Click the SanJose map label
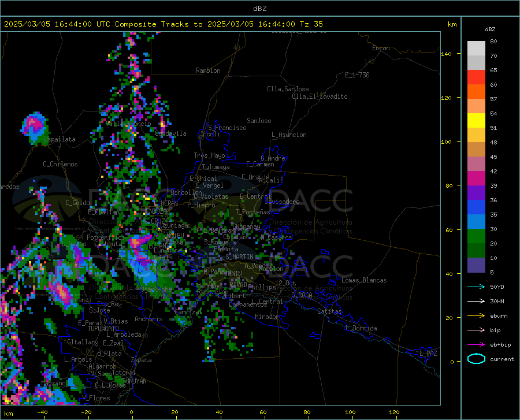Image resolution: width=520 pixels, height=420 pixels. tap(259, 121)
